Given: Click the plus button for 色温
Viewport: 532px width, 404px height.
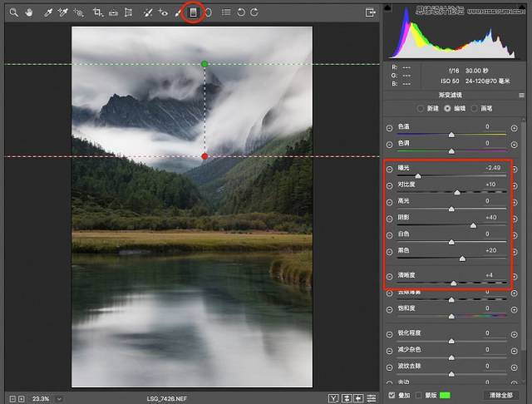Looking at the screenshot, I should point(515,128).
